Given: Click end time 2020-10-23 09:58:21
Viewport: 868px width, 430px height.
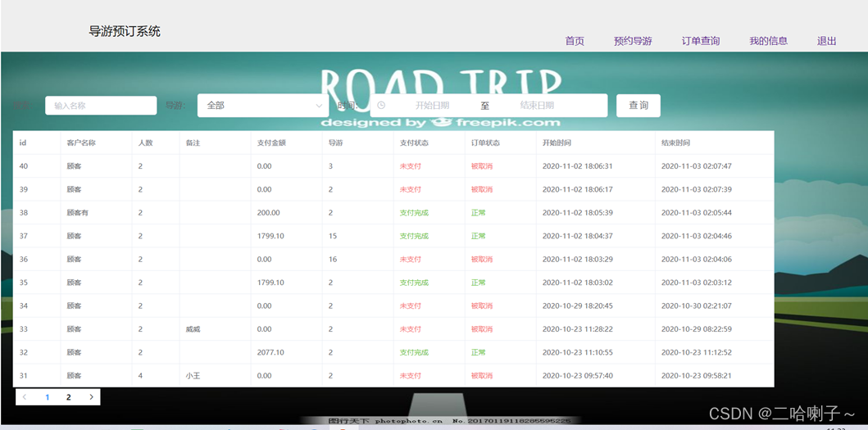Looking at the screenshot, I should [x=697, y=375].
